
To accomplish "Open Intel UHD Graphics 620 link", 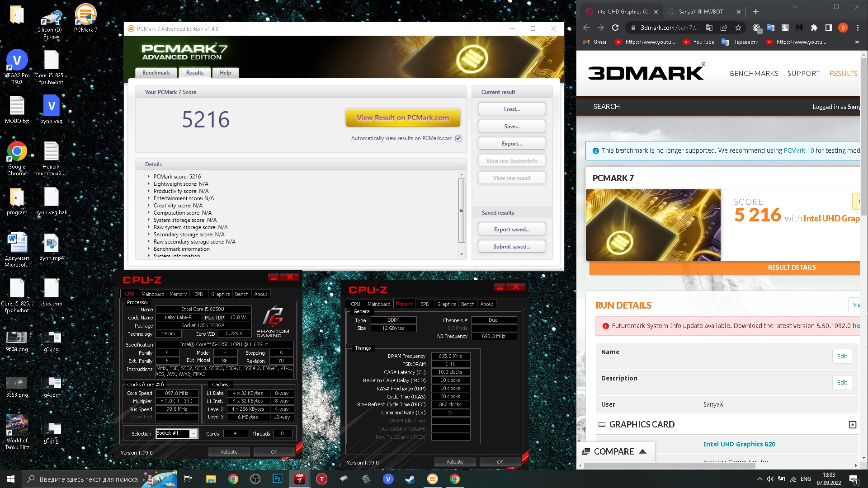I will [x=739, y=444].
